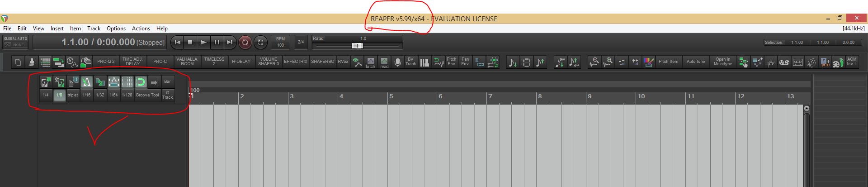Click the rainbow color paintbrush icon
Image resolution: width=868 pixels, height=187 pixels.
pyautogui.click(x=649, y=62)
